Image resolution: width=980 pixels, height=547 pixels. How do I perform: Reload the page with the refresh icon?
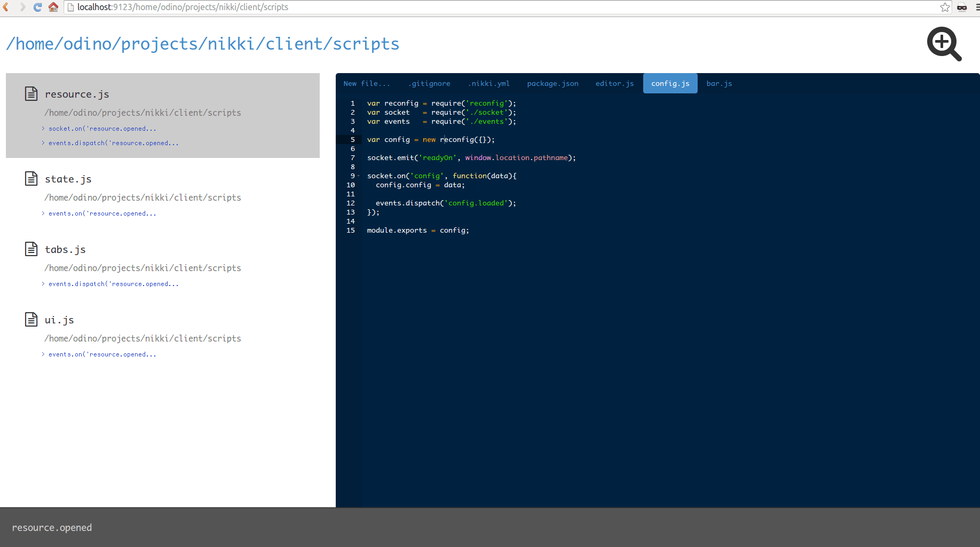point(37,7)
